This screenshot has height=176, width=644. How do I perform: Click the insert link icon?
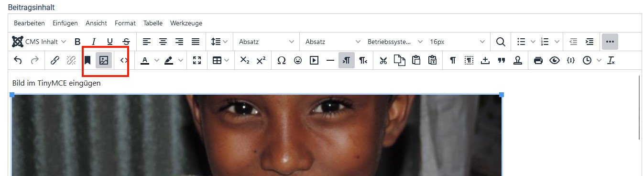[55, 60]
